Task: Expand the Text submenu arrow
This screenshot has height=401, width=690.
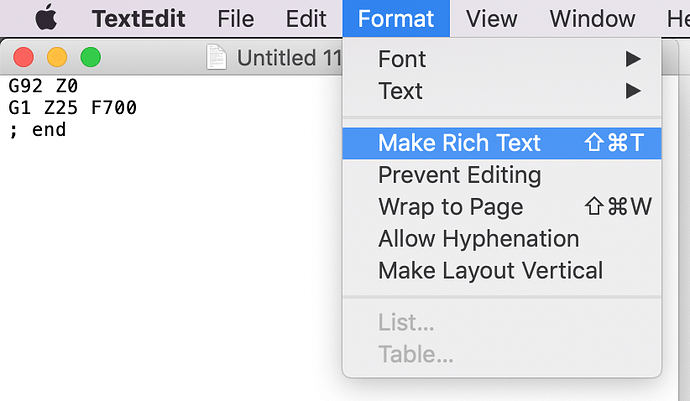Action: click(x=633, y=91)
